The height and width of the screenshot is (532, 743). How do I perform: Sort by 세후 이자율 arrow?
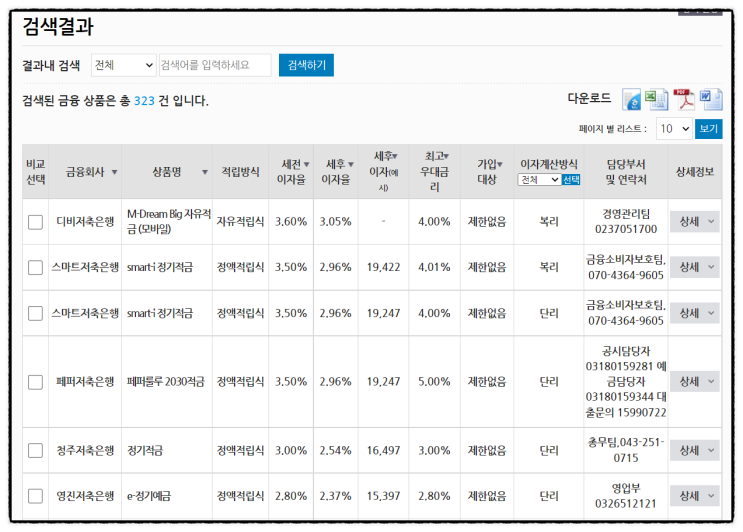coord(351,164)
